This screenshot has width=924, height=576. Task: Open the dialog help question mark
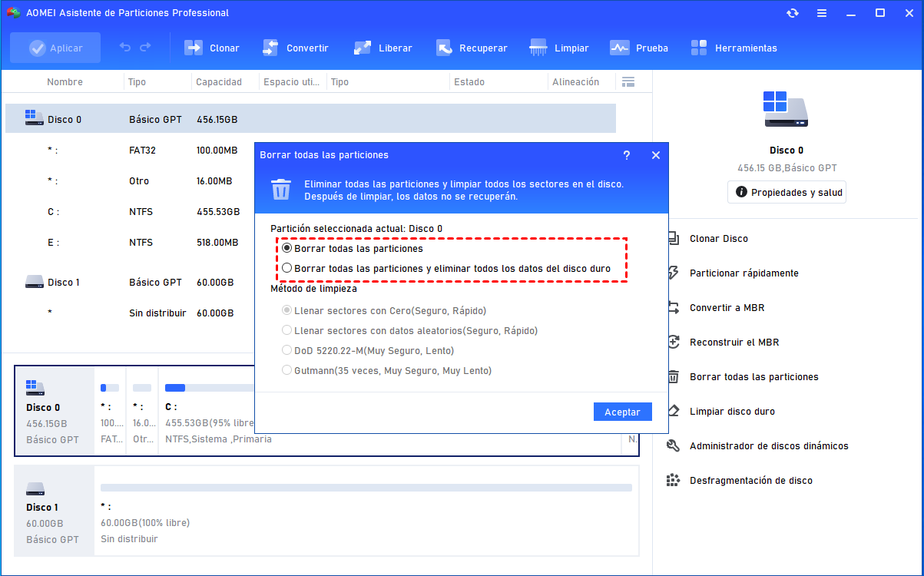[627, 155]
